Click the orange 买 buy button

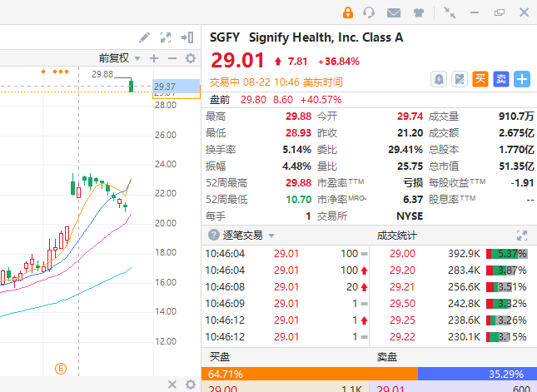click(x=480, y=79)
